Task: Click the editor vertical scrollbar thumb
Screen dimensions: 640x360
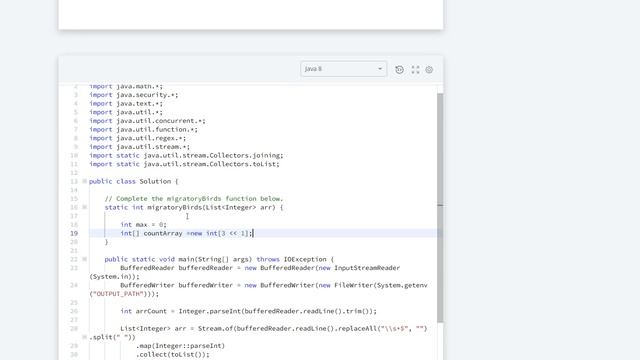Action: click(x=440, y=207)
